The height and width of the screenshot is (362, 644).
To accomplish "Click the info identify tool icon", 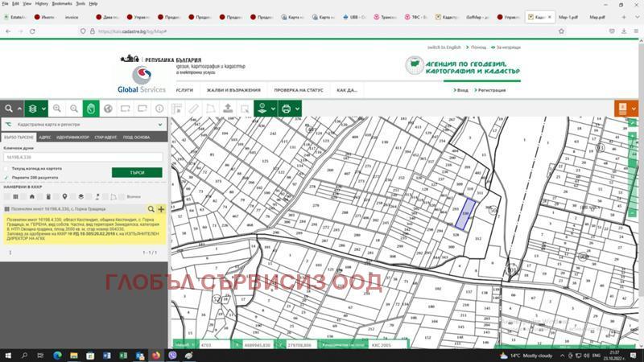I will (159, 109).
